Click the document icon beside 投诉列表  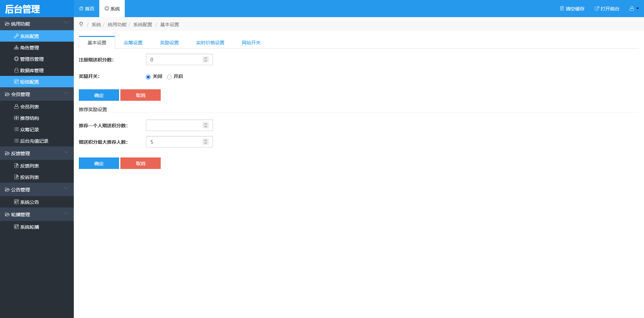(16, 177)
